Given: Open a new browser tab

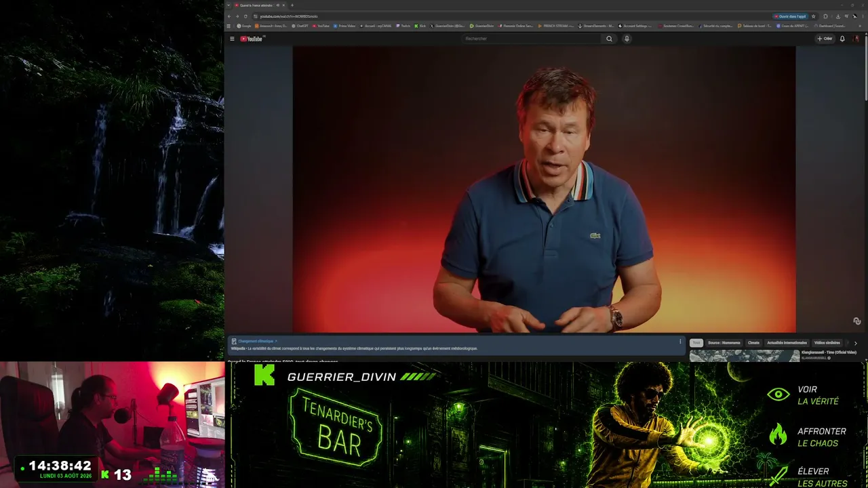Looking at the screenshot, I should [292, 5].
